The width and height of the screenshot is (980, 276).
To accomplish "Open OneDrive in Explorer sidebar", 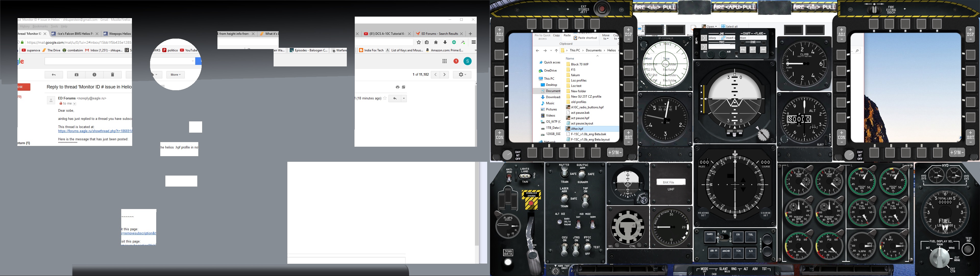I will 548,71.
